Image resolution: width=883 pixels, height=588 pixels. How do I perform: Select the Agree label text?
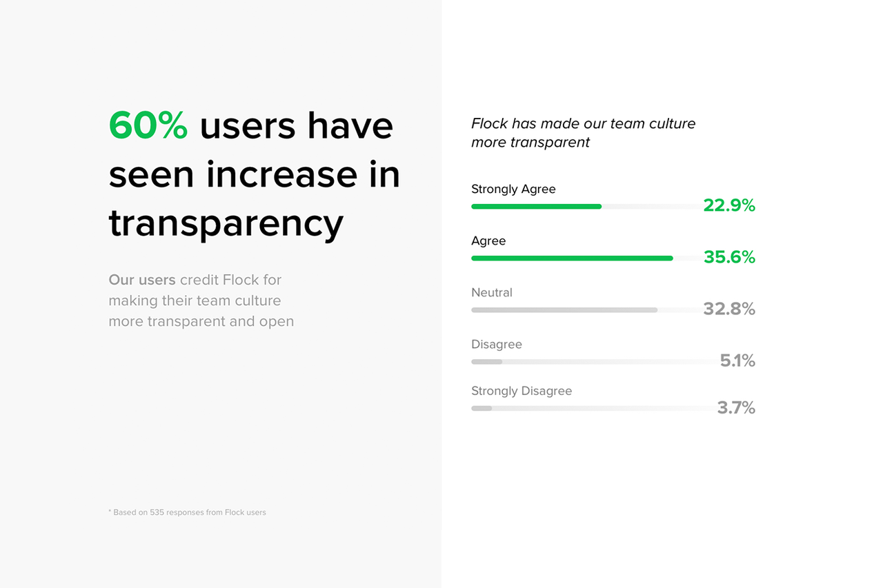tap(488, 241)
